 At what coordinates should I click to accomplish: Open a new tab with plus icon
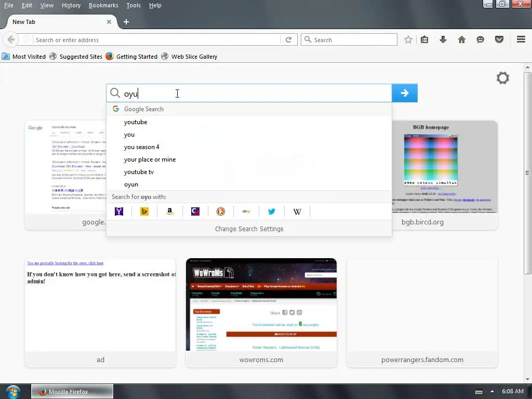126,22
